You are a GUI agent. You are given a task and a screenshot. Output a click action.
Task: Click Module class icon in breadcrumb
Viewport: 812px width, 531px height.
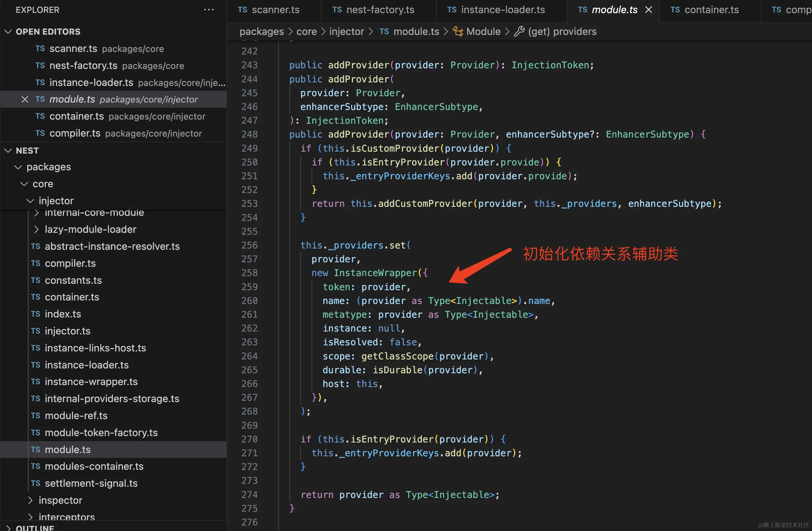(x=458, y=31)
